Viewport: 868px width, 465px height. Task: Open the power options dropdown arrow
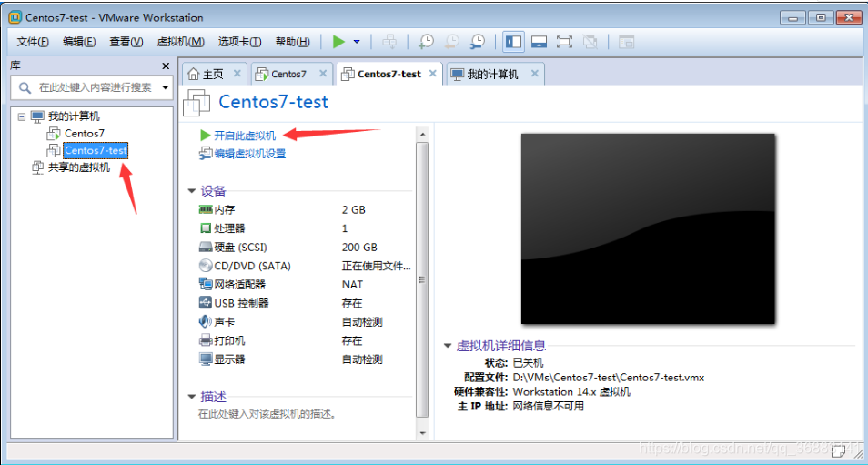click(x=357, y=42)
